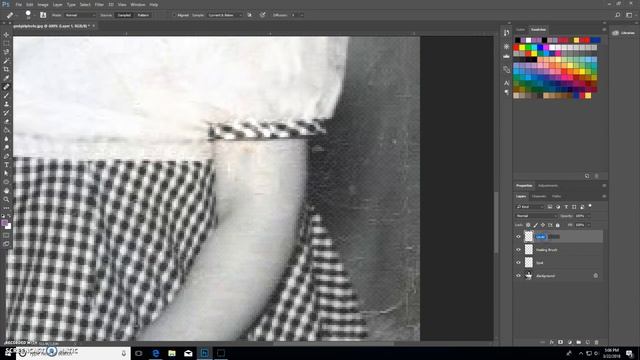Click the Windows search box
Image resolution: width=640 pixels, height=360 pixels.
[x=73, y=353]
